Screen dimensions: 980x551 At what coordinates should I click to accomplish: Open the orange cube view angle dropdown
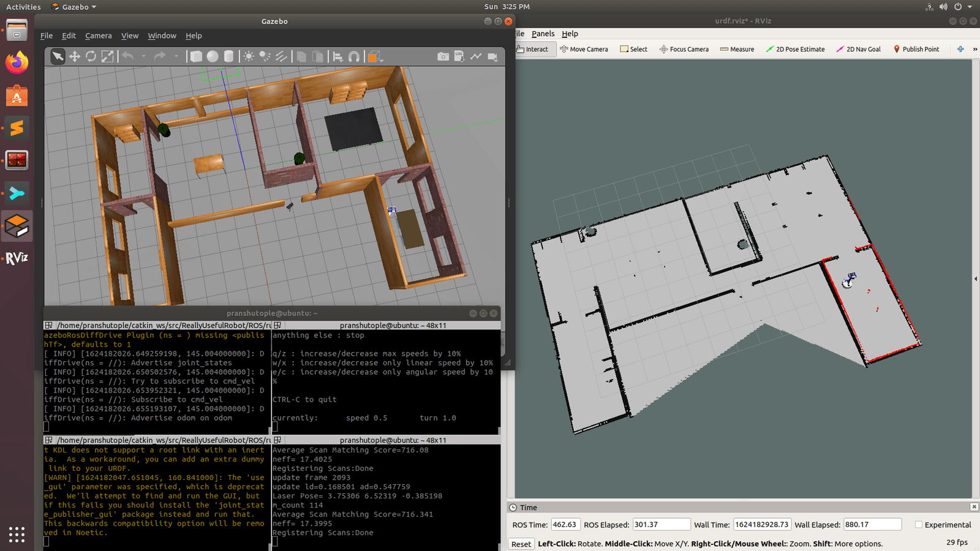point(375,56)
